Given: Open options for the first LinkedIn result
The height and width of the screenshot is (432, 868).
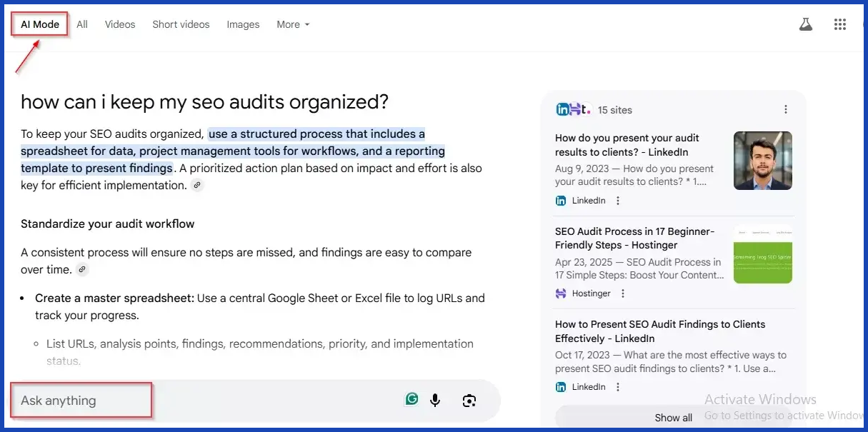Looking at the screenshot, I should coord(618,201).
